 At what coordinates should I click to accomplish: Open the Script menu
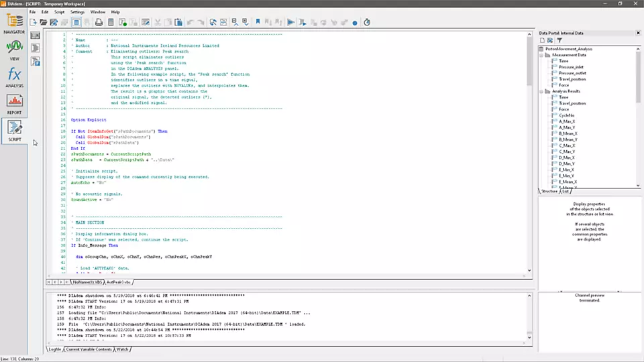click(59, 12)
